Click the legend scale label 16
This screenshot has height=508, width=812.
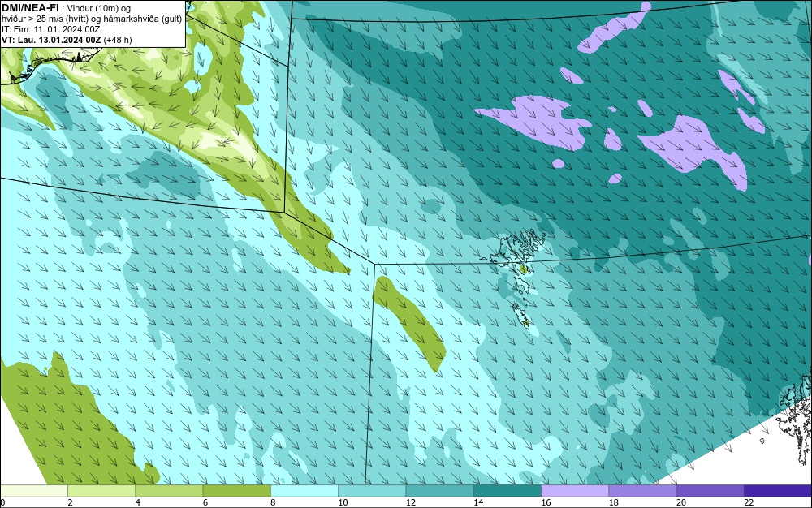[x=546, y=502]
